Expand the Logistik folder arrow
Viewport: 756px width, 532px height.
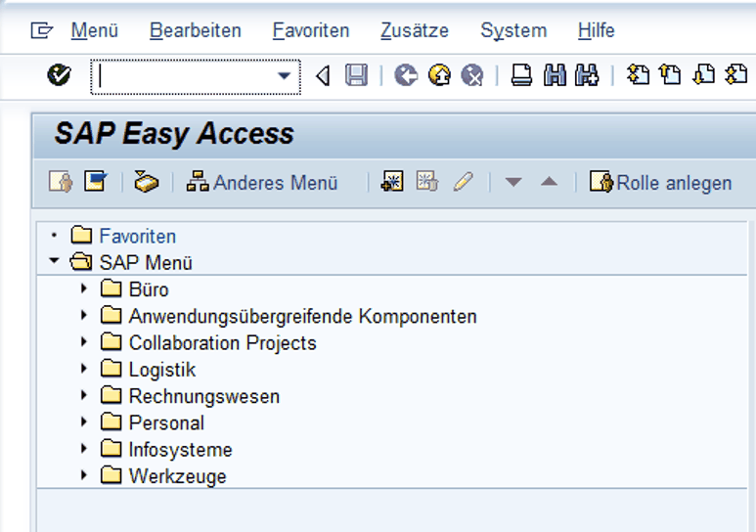click(x=84, y=369)
